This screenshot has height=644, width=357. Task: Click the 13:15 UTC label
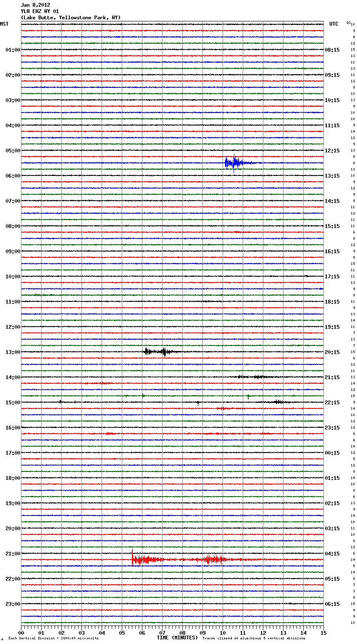point(332,176)
